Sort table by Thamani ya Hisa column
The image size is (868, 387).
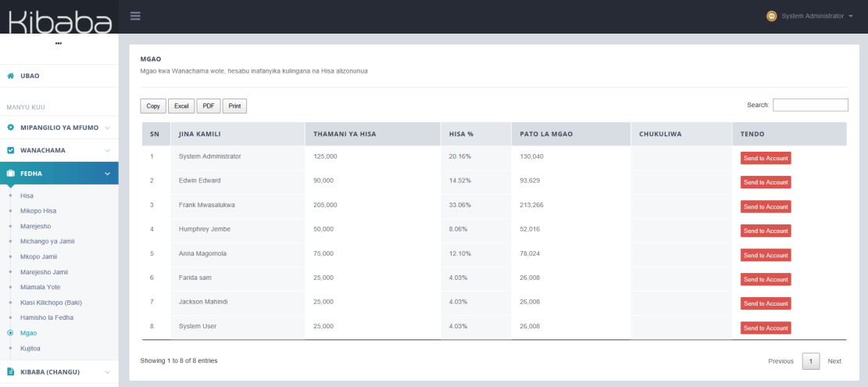coord(345,134)
